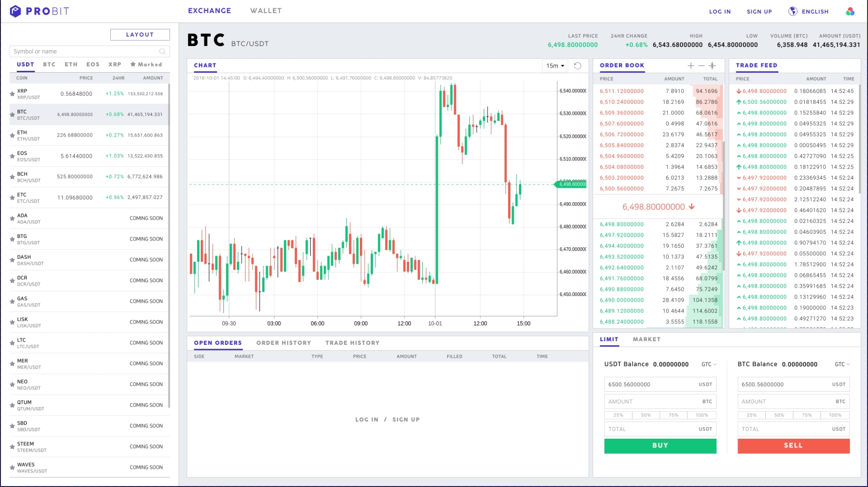868x487 pixels.
Task: Switch to Trade History tab
Action: [x=352, y=343]
